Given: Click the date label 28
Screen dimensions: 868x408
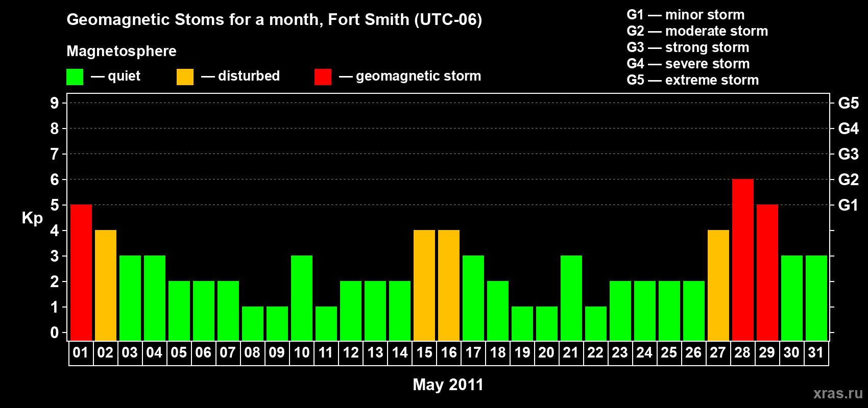Looking at the screenshot, I should 742,353.
